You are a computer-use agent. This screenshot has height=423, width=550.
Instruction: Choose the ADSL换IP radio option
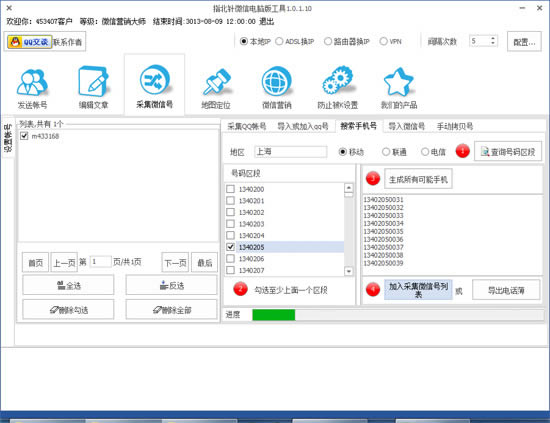pos(279,41)
